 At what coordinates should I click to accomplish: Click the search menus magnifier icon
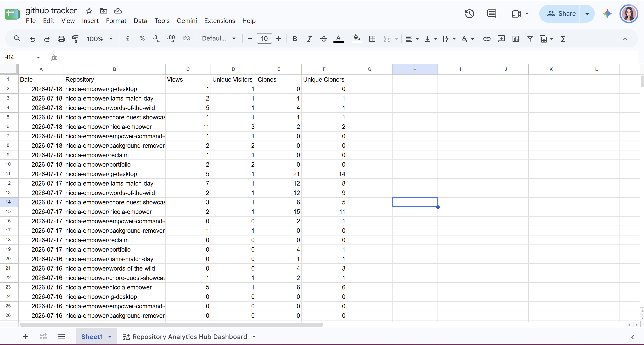(x=17, y=39)
